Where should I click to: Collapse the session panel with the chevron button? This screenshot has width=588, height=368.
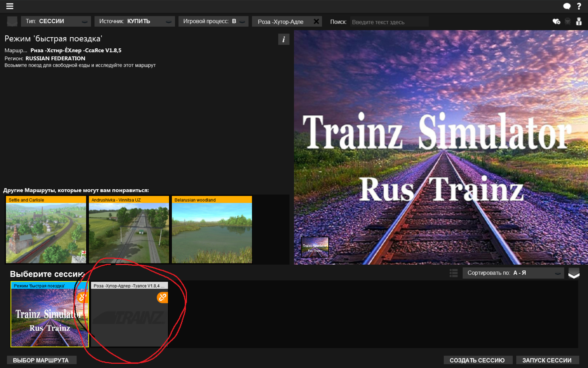pos(574,273)
